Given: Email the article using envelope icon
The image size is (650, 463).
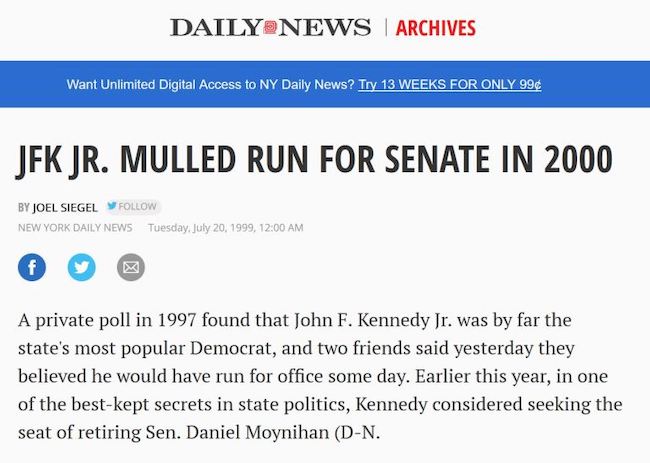Looking at the screenshot, I should 131,267.
